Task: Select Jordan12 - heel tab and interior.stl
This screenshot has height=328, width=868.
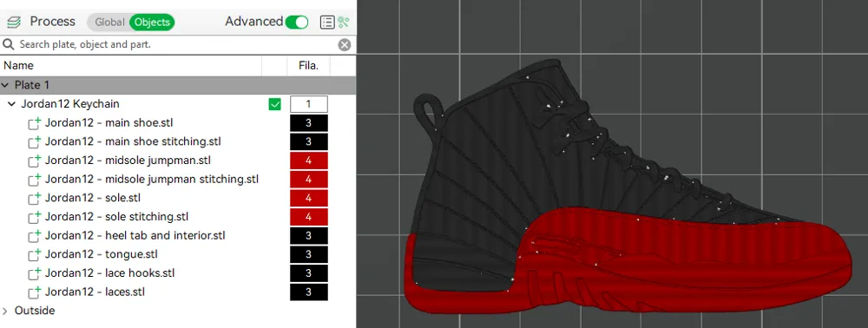Action: (135, 236)
